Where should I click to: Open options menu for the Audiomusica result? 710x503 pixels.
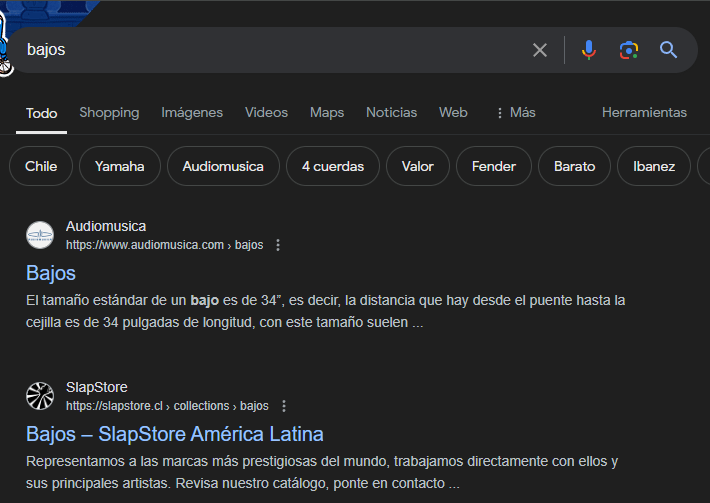278,245
